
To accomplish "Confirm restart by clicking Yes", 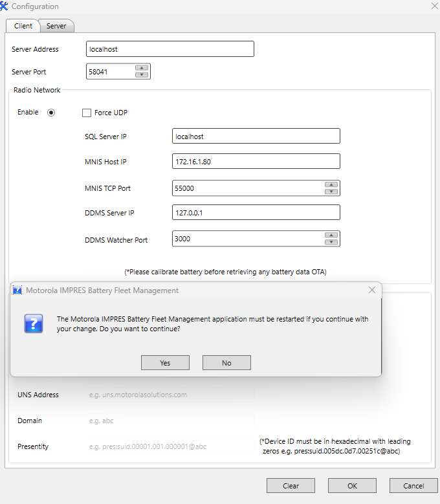I will pyautogui.click(x=165, y=362).
